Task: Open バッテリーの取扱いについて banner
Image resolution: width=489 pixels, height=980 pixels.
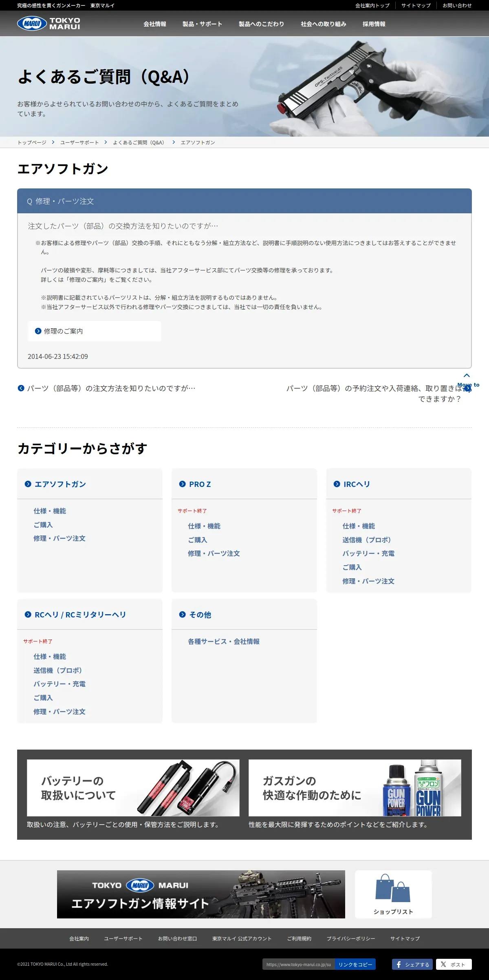Action: pos(133,788)
